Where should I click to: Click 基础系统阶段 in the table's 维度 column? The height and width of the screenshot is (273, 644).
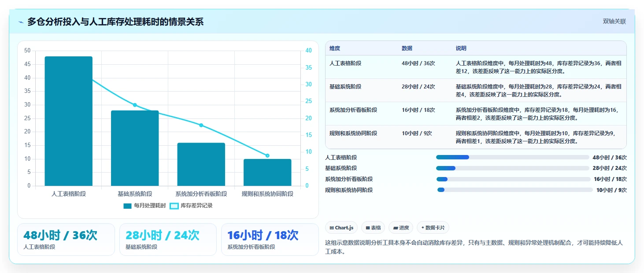(345, 87)
